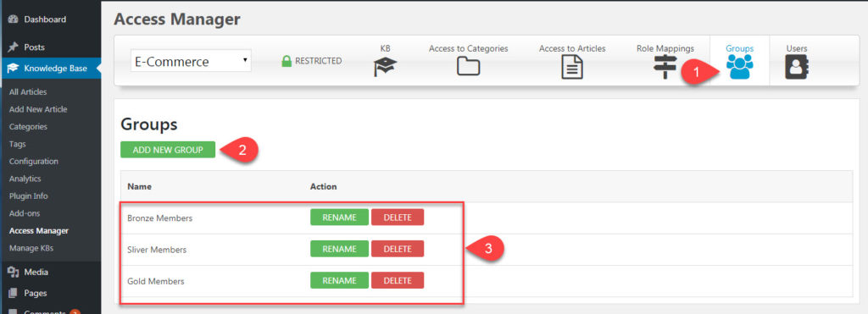This screenshot has width=868, height=314.
Task: Go to All Articles
Action: point(28,91)
